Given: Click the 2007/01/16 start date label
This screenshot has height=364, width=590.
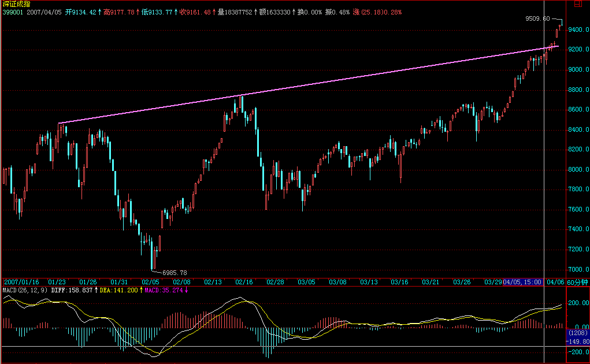Looking at the screenshot, I should tap(21, 281).
